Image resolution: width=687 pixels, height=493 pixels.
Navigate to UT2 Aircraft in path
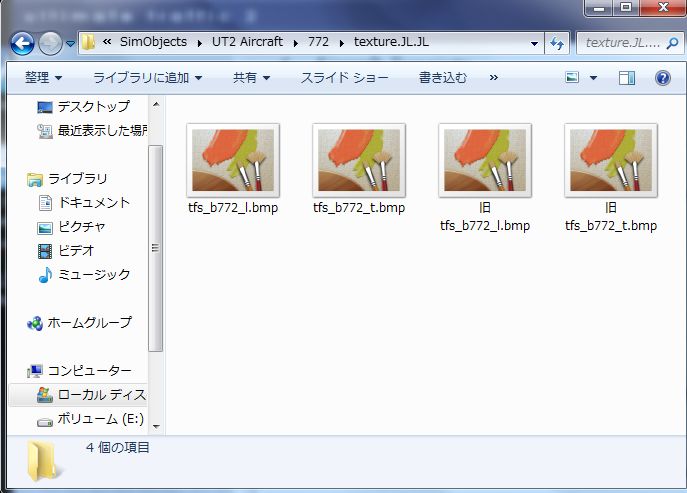click(248, 42)
